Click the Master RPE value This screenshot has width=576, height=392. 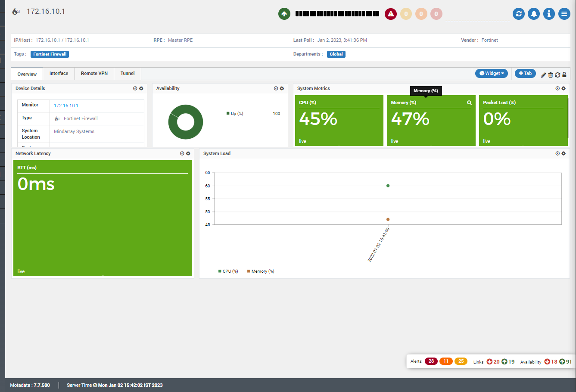point(180,40)
